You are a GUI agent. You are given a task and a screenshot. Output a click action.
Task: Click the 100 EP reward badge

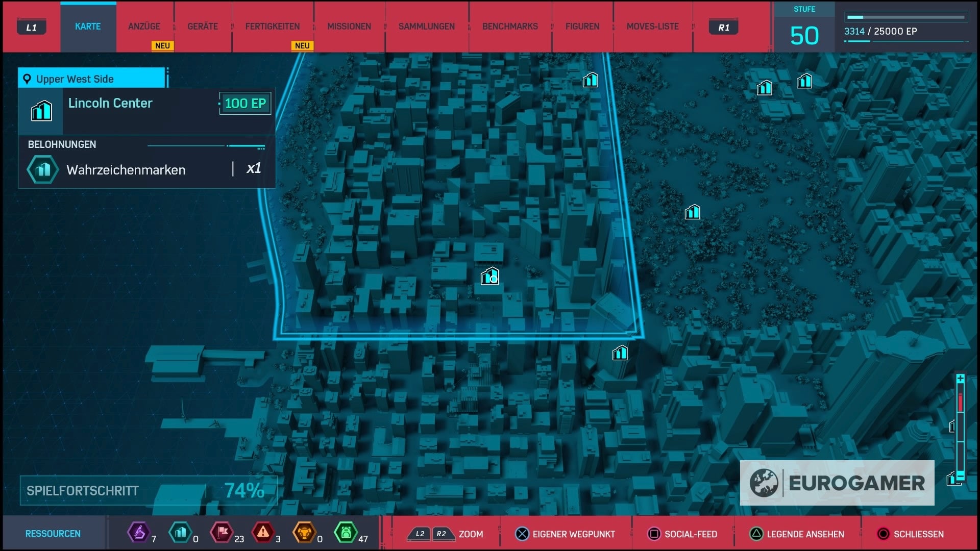(x=245, y=104)
